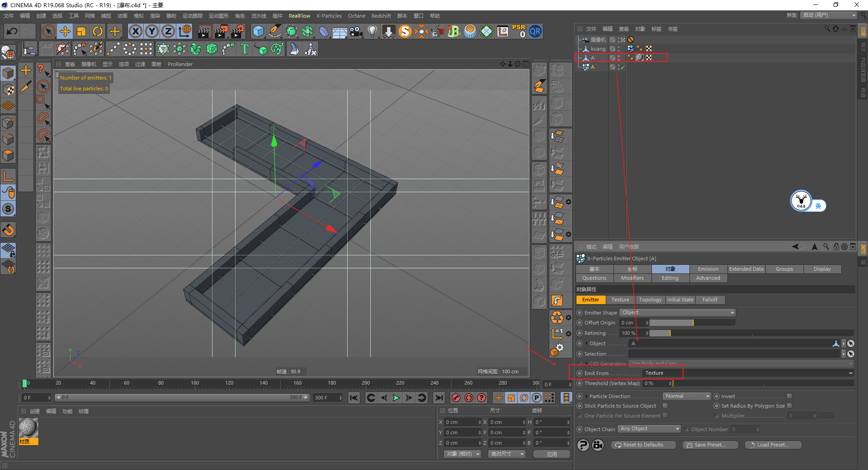Open the RealFlow menu
This screenshot has height=470, width=868.
299,16
